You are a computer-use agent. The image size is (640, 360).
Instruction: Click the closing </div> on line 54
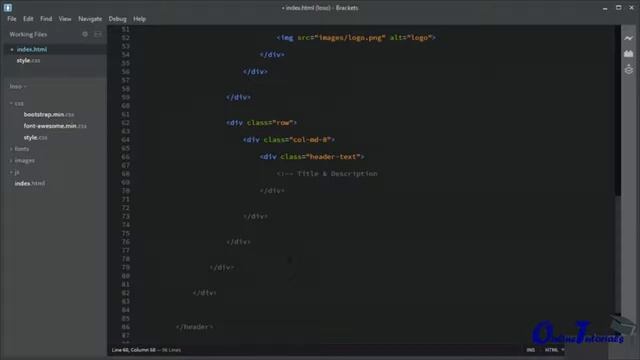(272, 55)
